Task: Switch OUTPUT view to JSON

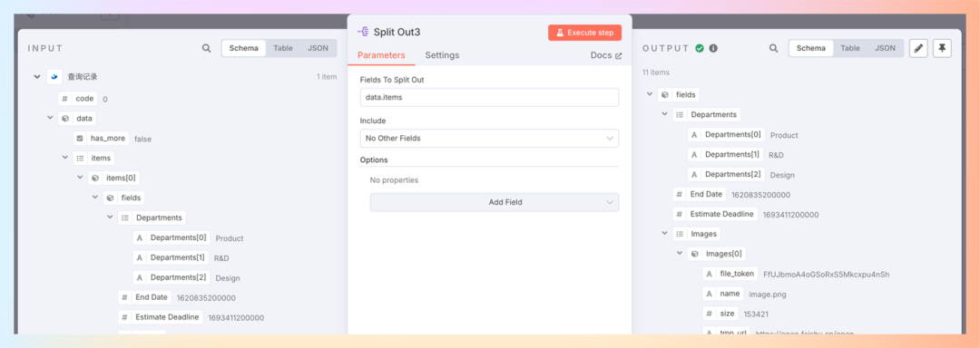Action: point(885,48)
